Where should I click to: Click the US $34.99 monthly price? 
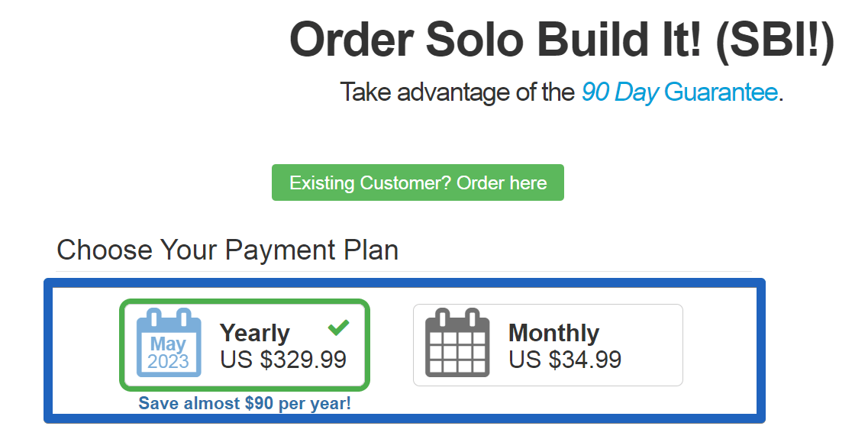(x=565, y=360)
